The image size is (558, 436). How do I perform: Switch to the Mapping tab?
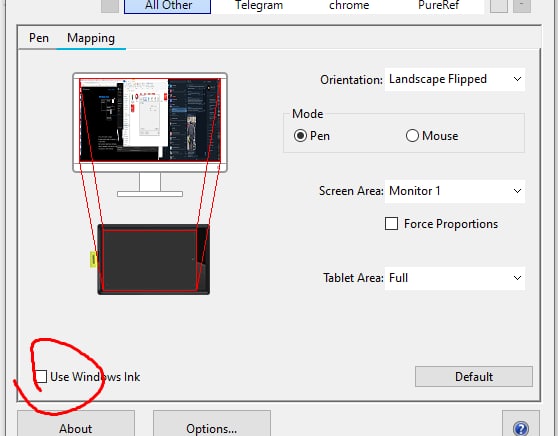click(91, 38)
